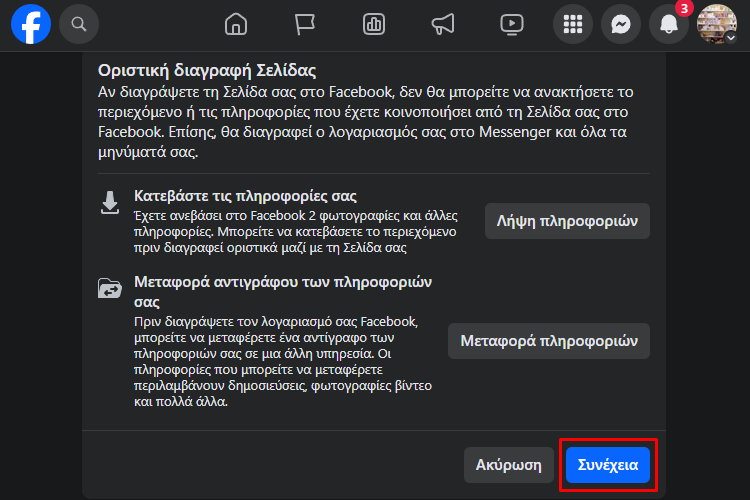
Task: Continue with the blue Συνέχεια button
Action: coord(607,465)
